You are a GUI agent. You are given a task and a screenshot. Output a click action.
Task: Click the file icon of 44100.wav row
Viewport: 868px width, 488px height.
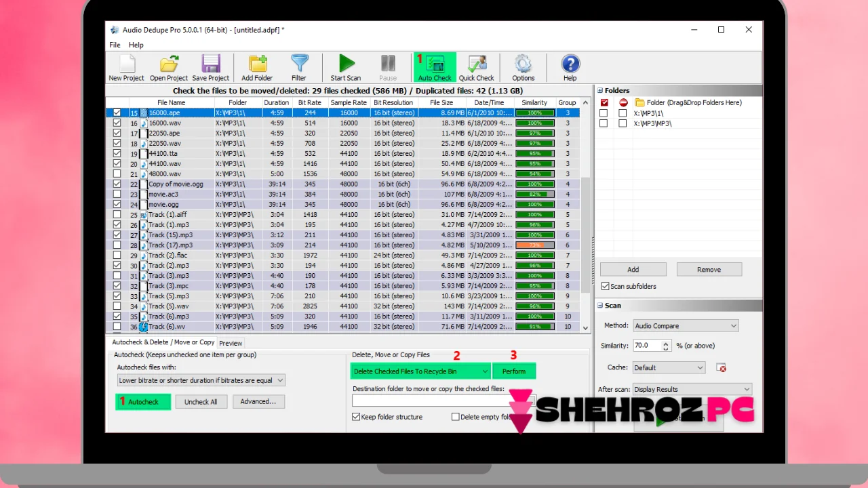point(144,164)
